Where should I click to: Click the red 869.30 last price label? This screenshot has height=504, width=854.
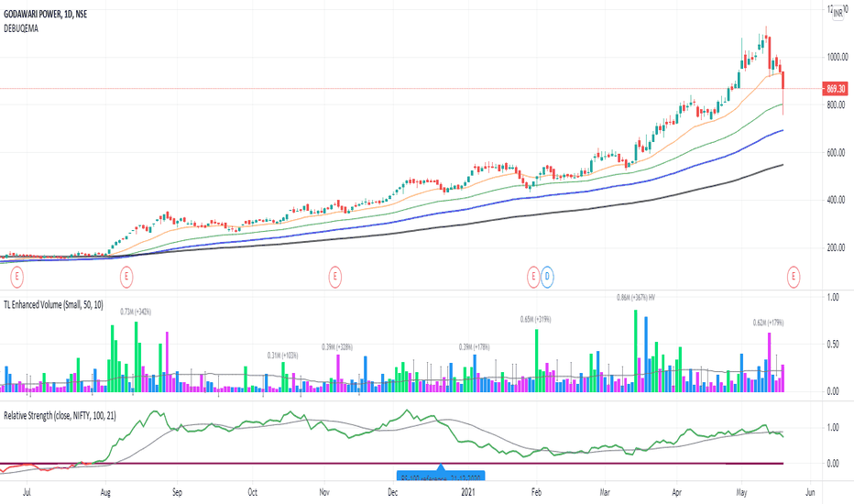(835, 88)
